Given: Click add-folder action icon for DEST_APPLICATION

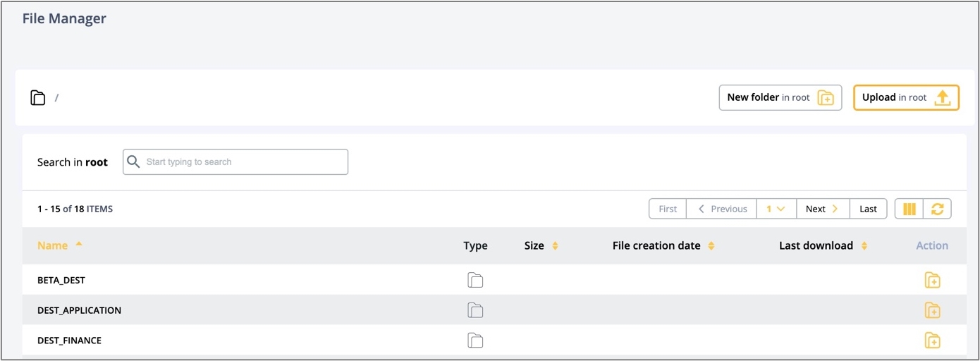Looking at the screenshot, I should (x=932, y=310).
